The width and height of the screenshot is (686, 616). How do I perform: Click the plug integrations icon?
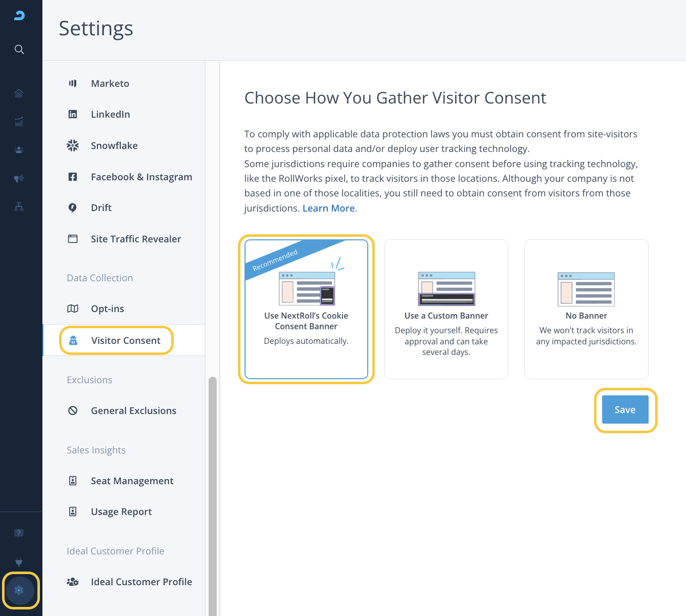(19, 561)
